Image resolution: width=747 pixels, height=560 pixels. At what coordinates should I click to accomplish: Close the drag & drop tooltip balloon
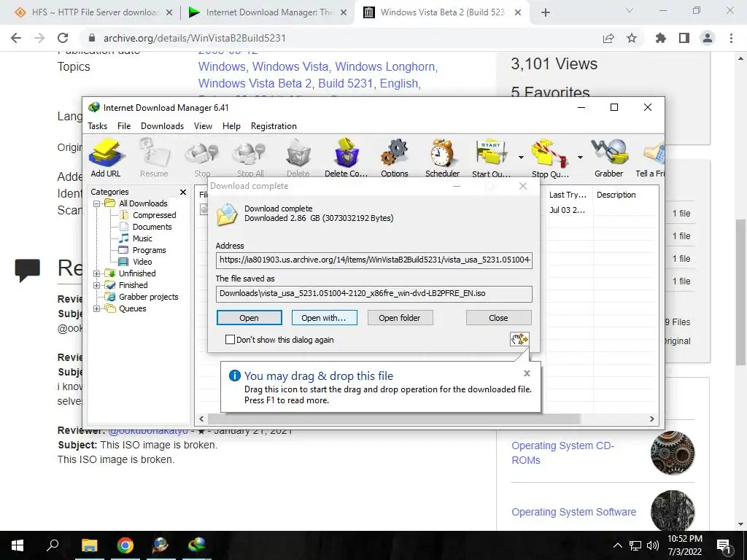527,373
